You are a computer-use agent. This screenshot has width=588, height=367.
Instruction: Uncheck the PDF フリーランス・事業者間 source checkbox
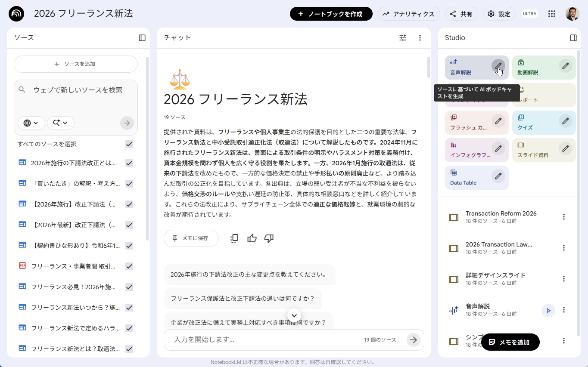[129, 266]
